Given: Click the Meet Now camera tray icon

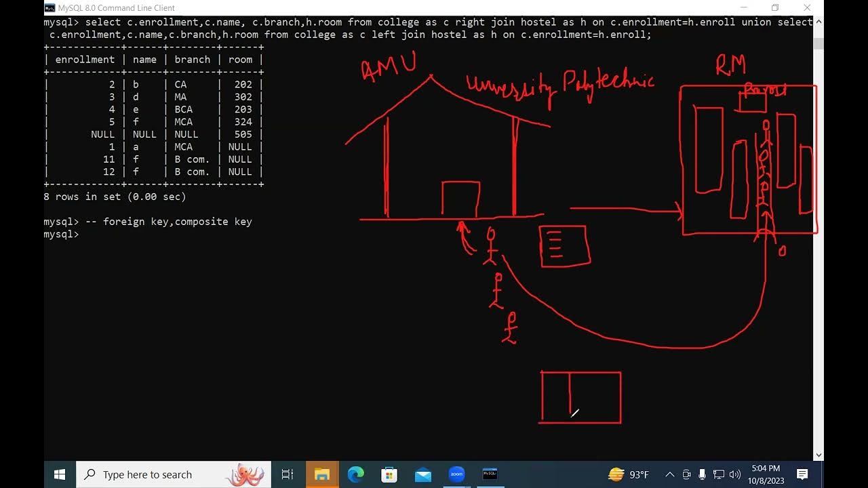Looking at the screenshot, I should click(686, 474).
